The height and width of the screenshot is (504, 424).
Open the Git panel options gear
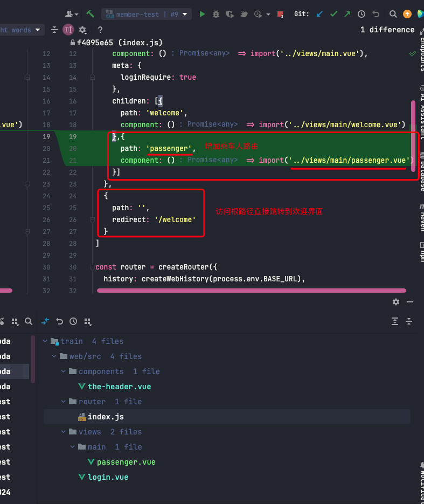pos(396,302)
